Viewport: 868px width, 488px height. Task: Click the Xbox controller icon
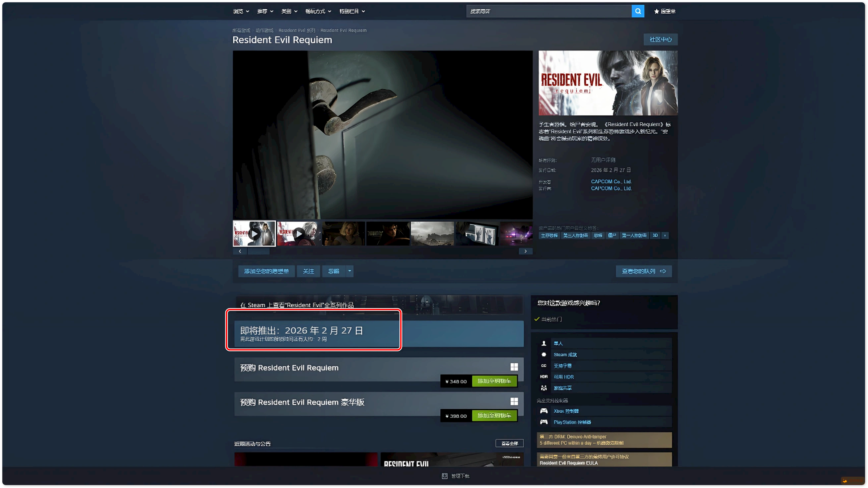click(544, 411)
